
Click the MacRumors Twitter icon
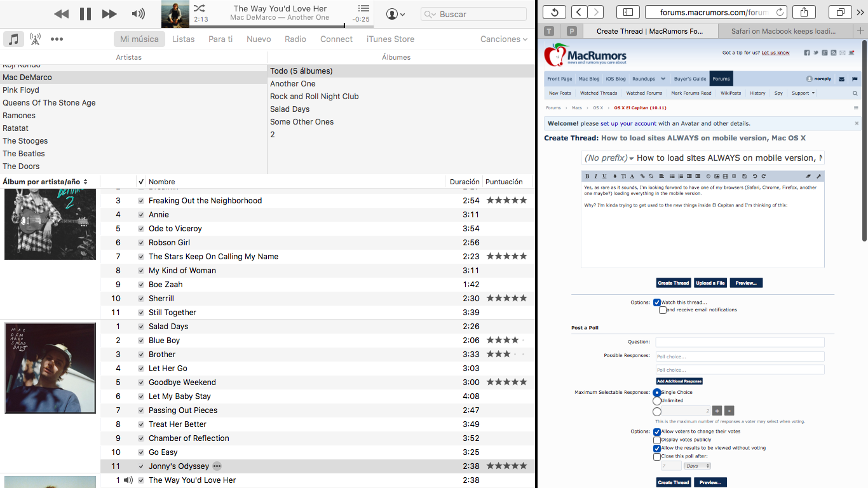click(816, 53)
